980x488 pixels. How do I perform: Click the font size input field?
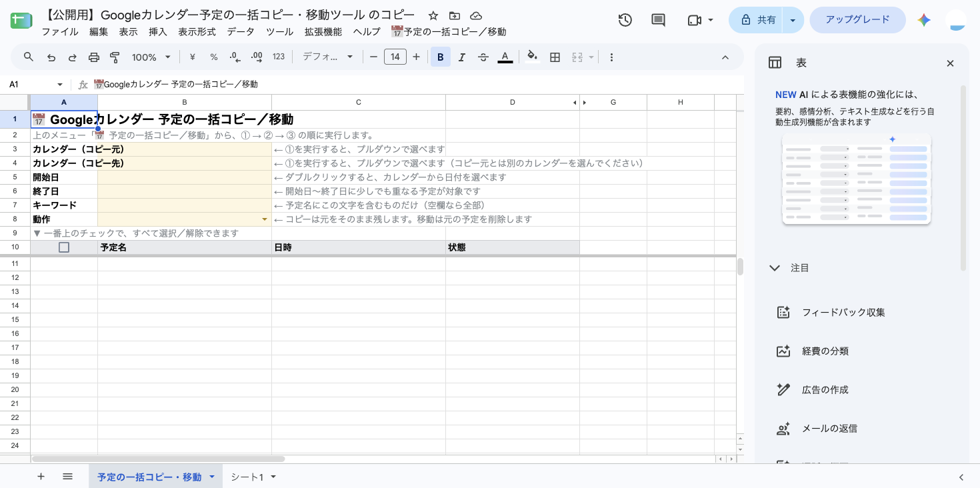tap(395, 57)
